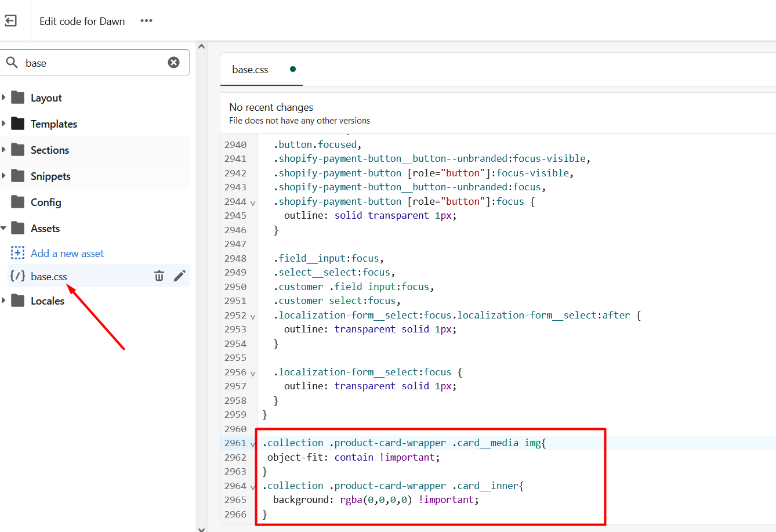This screenshot has width=776, height=532.
Task: Fold the code block at line 2944
Action: (253, 202)
